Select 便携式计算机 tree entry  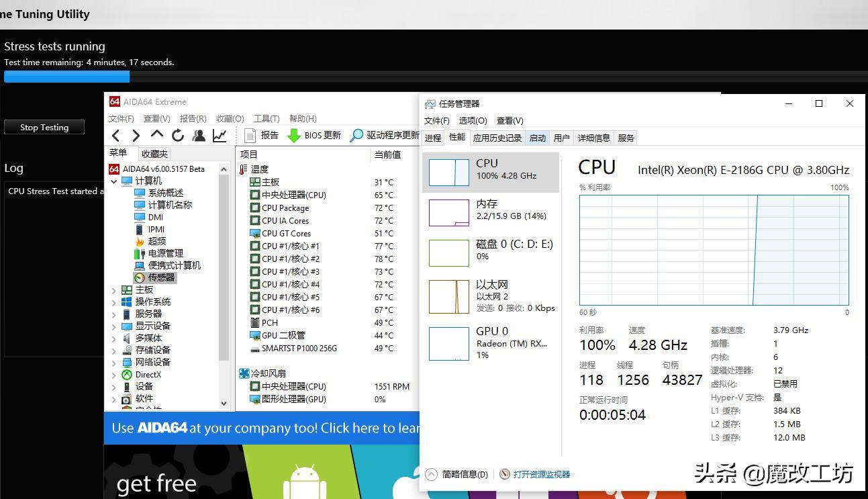tap(167, 265)
